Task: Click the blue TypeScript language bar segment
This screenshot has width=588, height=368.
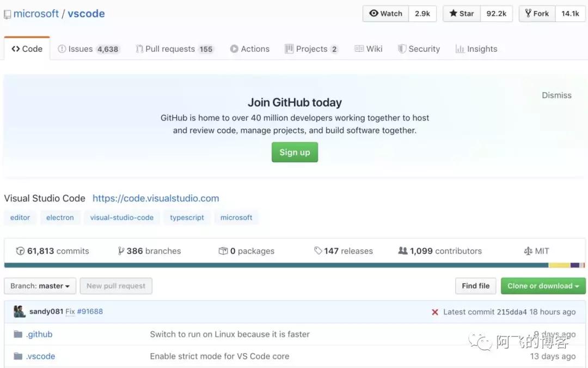Action: [277, 265]
